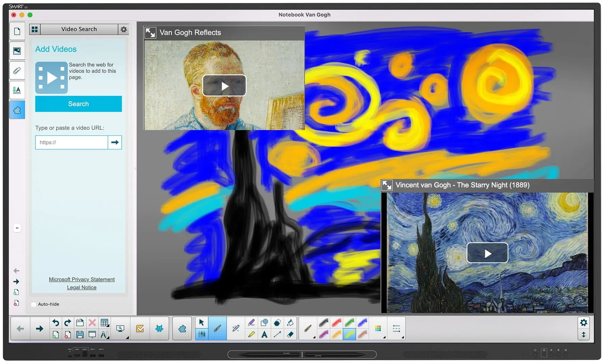Select the Eraser tool
604x364 pixels.
[290, 334]
